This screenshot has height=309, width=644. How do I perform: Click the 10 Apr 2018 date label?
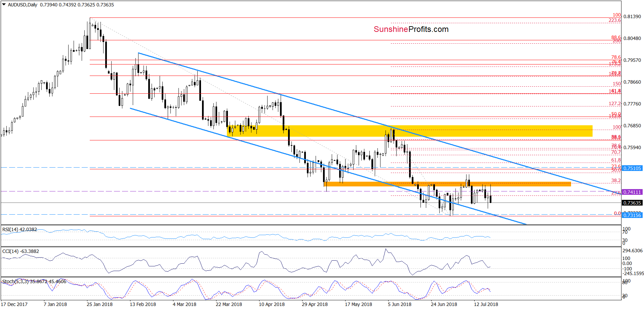[x=272, y=304]
